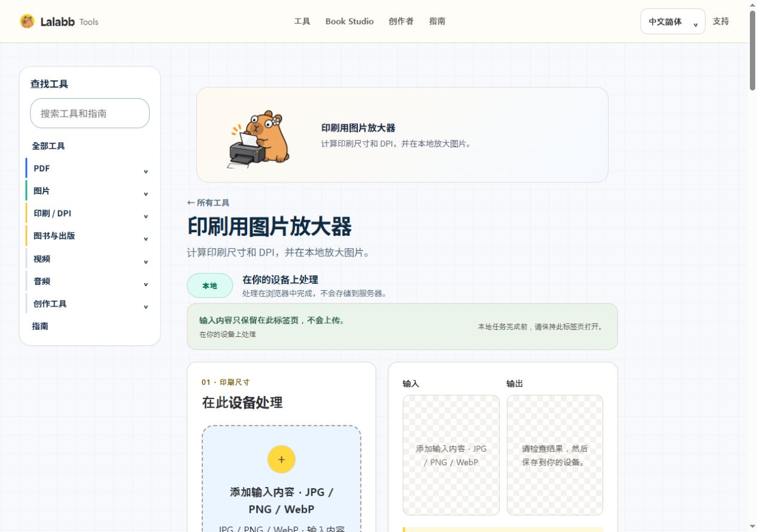This screenshot has width=757, height=532.
Task: Click the 输出 preview placeholder box
Action: [x=555, y=455]
